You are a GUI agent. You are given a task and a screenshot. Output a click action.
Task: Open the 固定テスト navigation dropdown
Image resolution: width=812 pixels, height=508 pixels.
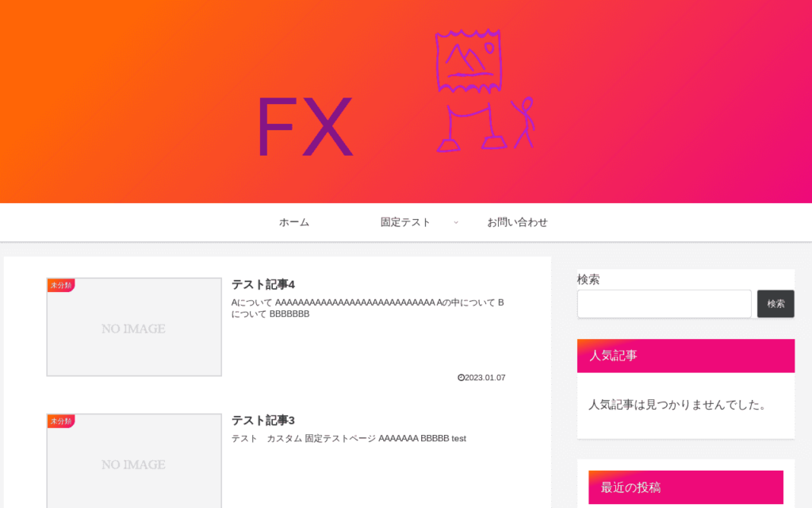coord(405,222)
